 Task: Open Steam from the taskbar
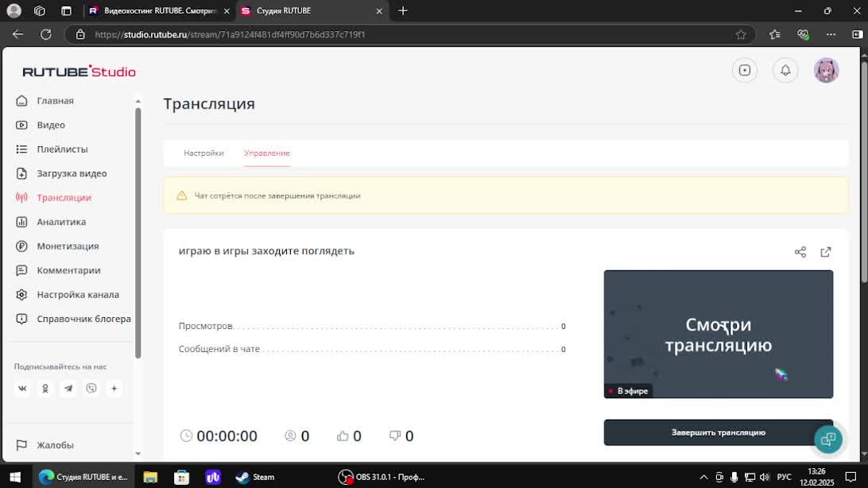click(x=255, y=477)
